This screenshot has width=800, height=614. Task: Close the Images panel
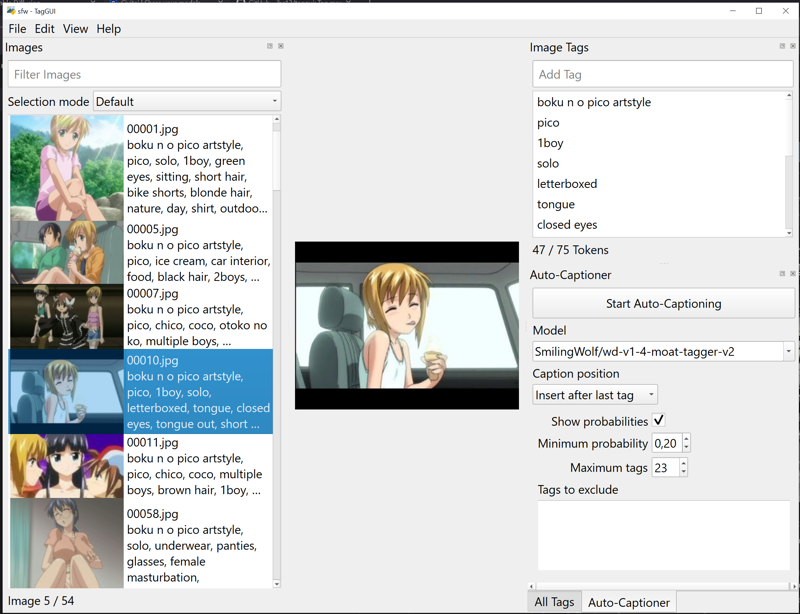[281, 46]
